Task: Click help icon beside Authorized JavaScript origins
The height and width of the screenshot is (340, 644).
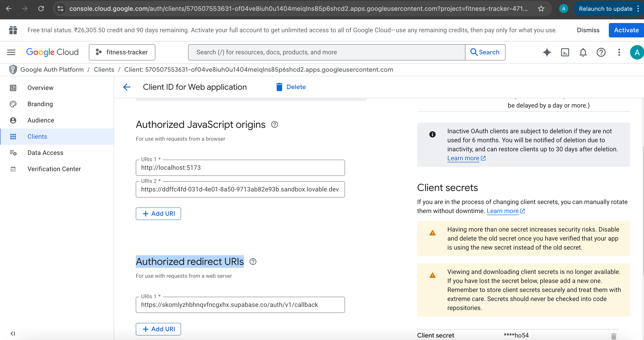Action: click(274, 124)
